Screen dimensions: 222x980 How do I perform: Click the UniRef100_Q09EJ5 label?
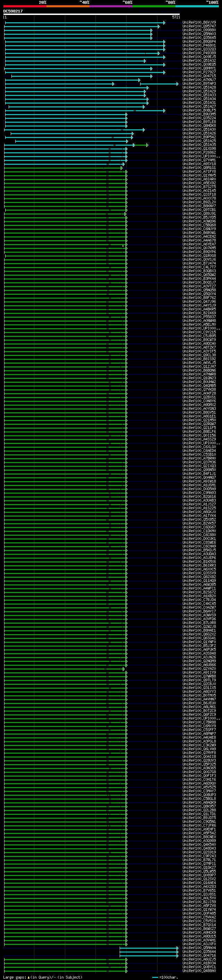[199, 57]
